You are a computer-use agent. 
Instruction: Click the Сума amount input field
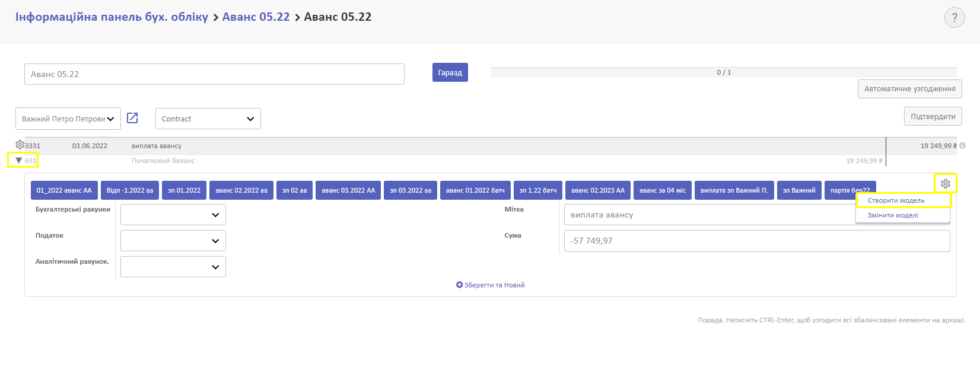pyautogui.click(x=756, y=241)
